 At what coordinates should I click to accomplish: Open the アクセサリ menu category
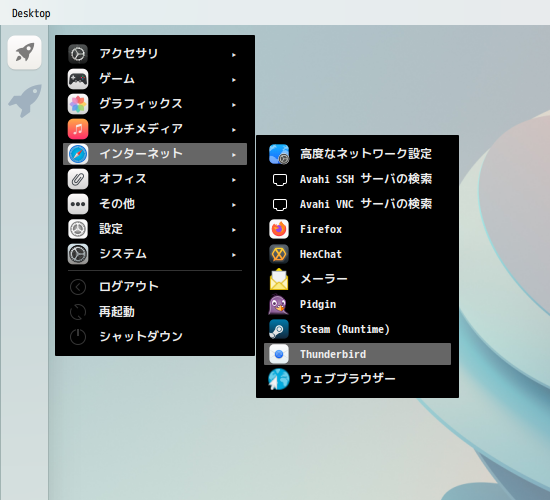click(x=155, y=54)
